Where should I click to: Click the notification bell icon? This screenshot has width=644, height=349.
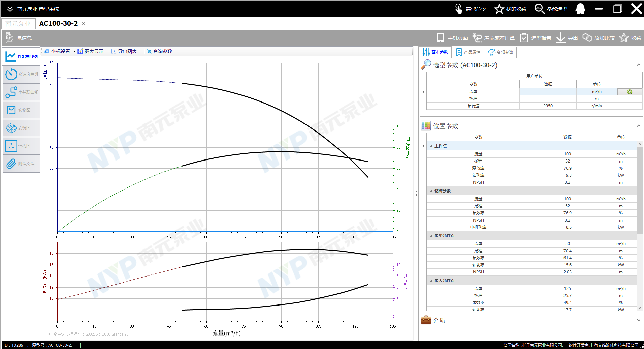tap(580, 9)
